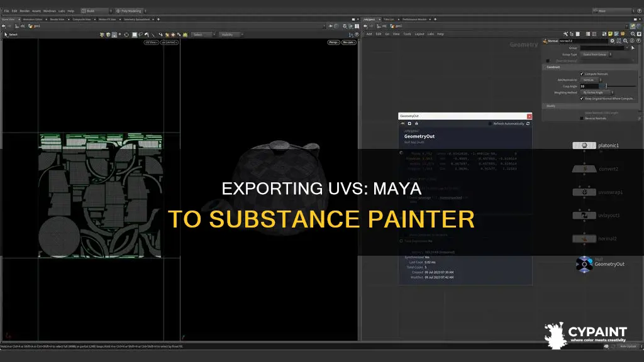Open the Build desktop dropdown
644x362 pixels.
click(96, 11)
